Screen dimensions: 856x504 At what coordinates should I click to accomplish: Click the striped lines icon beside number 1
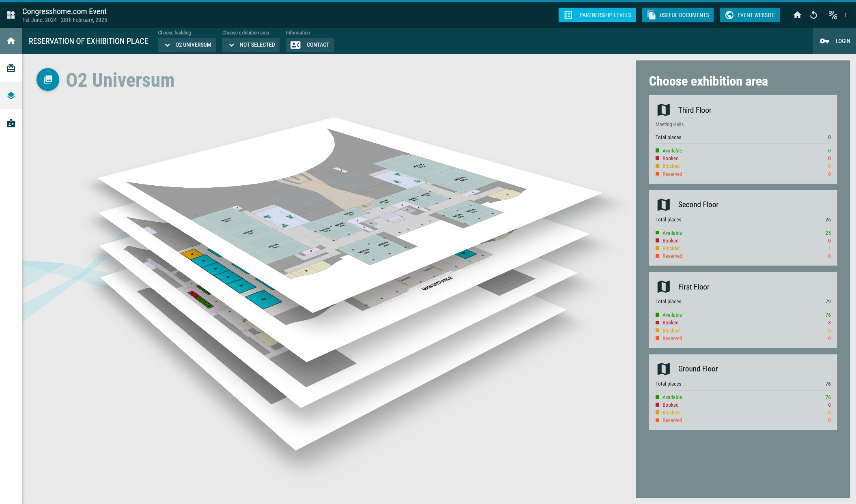click(x=833, y=15)
